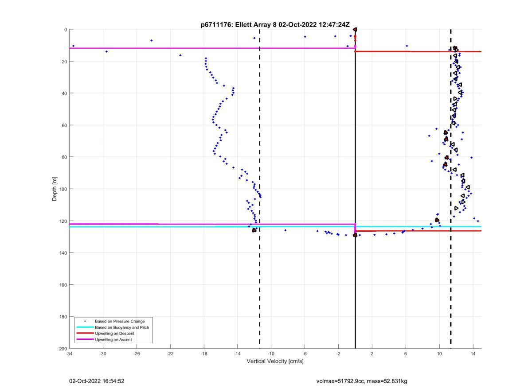Click 'Upwelling on Descent' legend text
The image size is (532, 392).
click(x=114, y=334)
